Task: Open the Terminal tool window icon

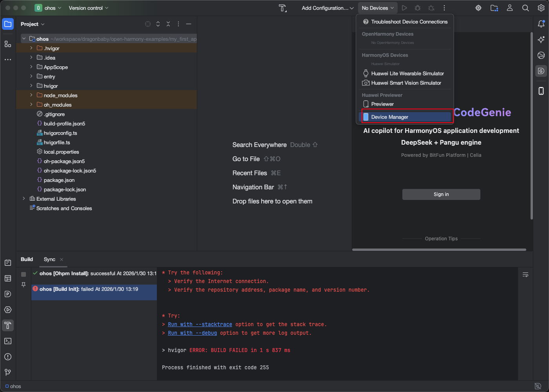Action: pyautogui.click(x=8, y=341)
